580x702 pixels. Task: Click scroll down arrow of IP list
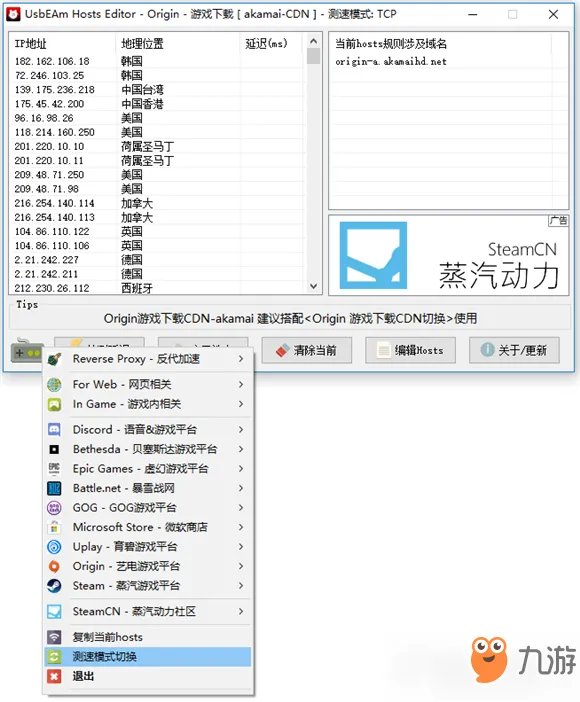point(314,286)
